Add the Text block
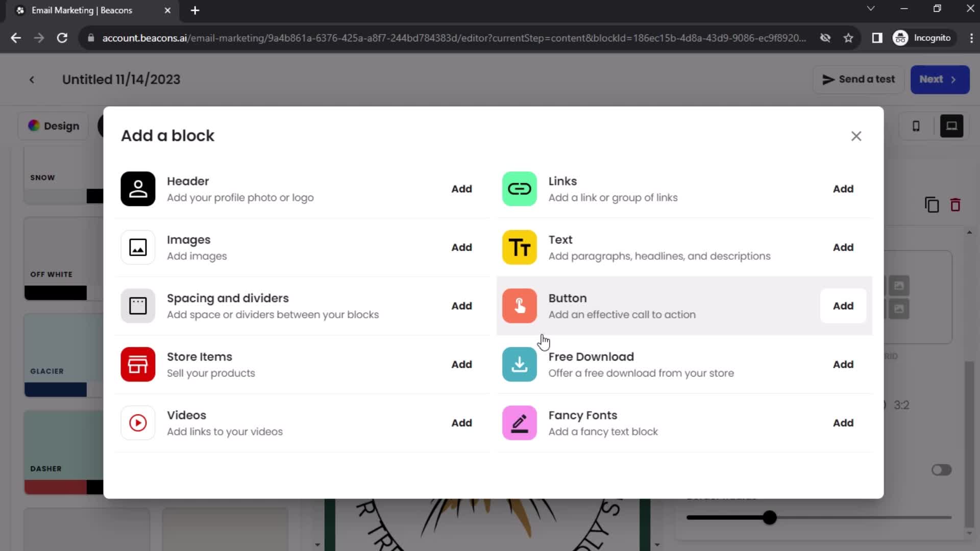This screenshot has height=551, width=980. coord(843,247)
